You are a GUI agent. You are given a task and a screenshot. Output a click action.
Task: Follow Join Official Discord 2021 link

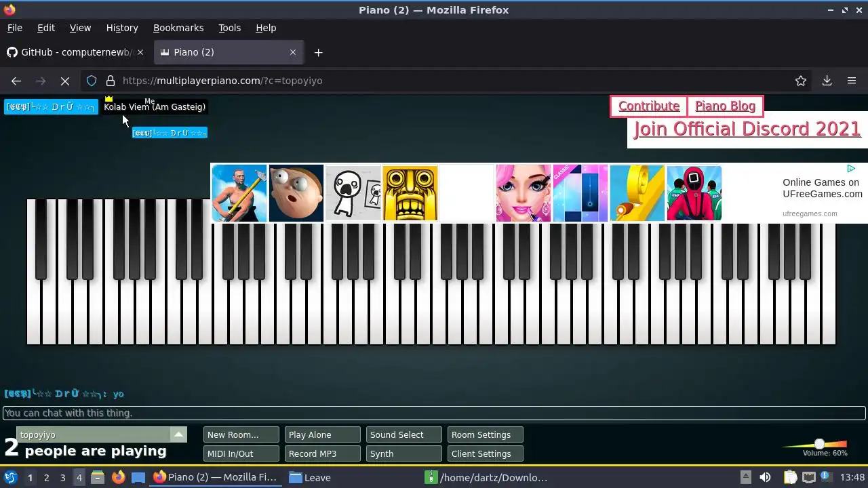pyautogui.click(x=747, y=129)
